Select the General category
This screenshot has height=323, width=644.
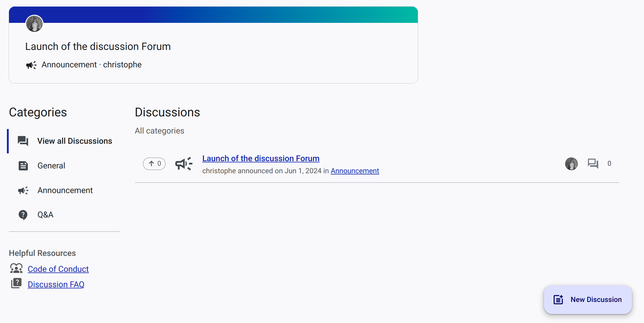[x=64, y=166]
